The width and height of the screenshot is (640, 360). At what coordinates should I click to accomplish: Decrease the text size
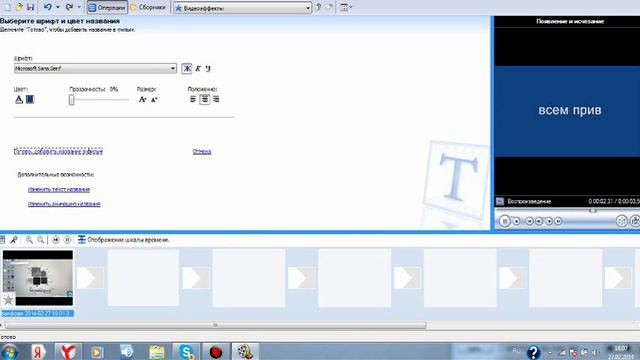pos(154,99)
